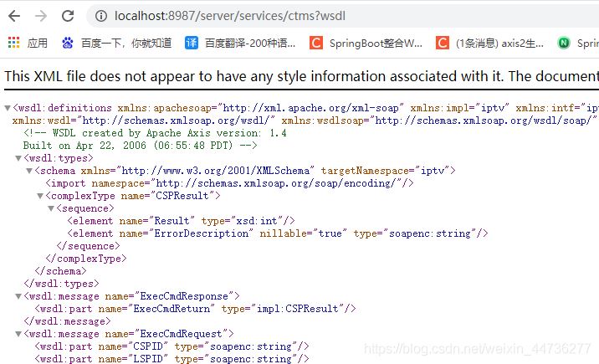Reload the WSDL page
599x364 pixels.
(68, 16)
